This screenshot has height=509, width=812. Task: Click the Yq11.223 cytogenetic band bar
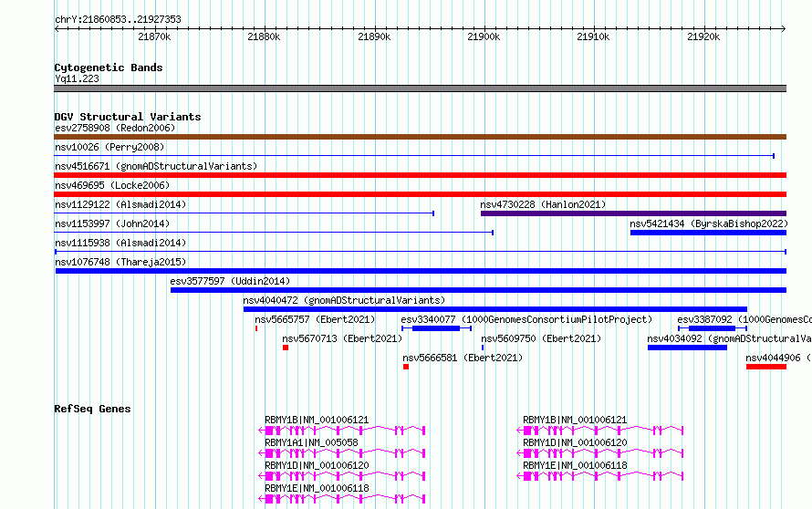(420, 88)
